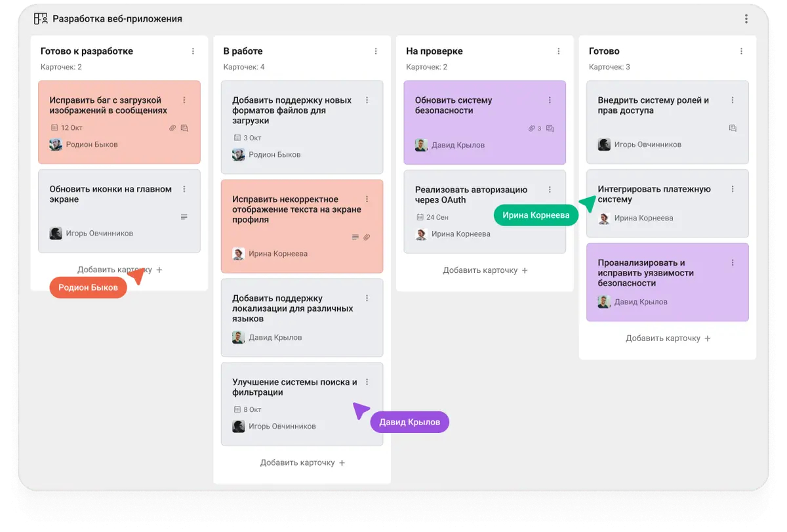Screen dimensions: 787x532
Task: Open three-dot menu on Улучшение системы поиска card
Action: [367, 382]
